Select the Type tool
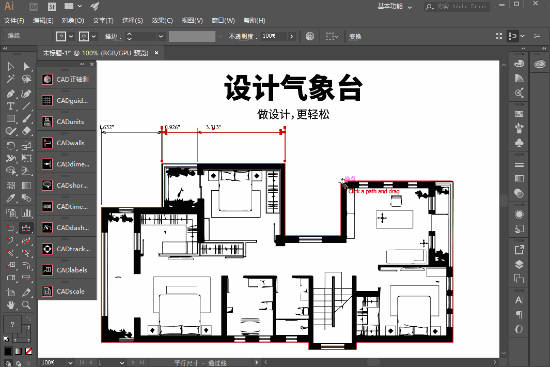 (x=11, y=106)
